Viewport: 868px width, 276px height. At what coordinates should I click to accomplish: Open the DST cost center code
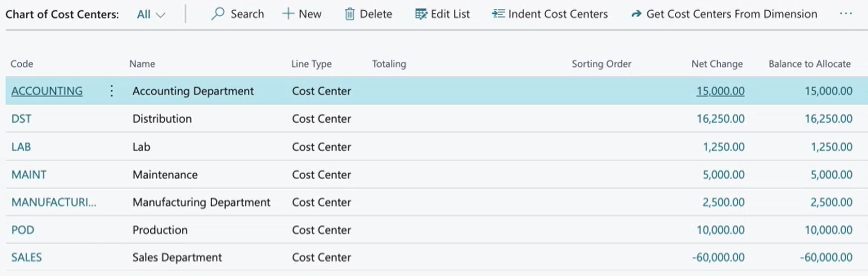click(21, 119)
